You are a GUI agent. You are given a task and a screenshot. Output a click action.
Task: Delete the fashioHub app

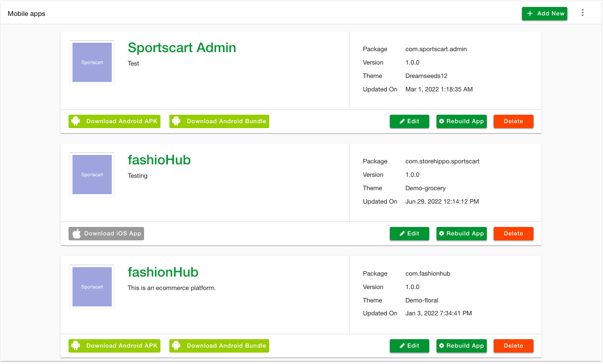point(513,233)
